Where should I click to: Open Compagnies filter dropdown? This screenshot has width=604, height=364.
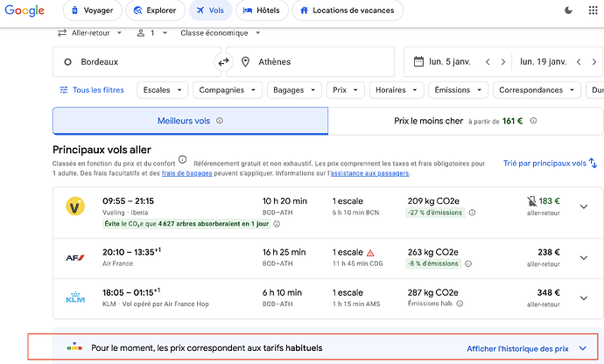(x=228, y=90)
